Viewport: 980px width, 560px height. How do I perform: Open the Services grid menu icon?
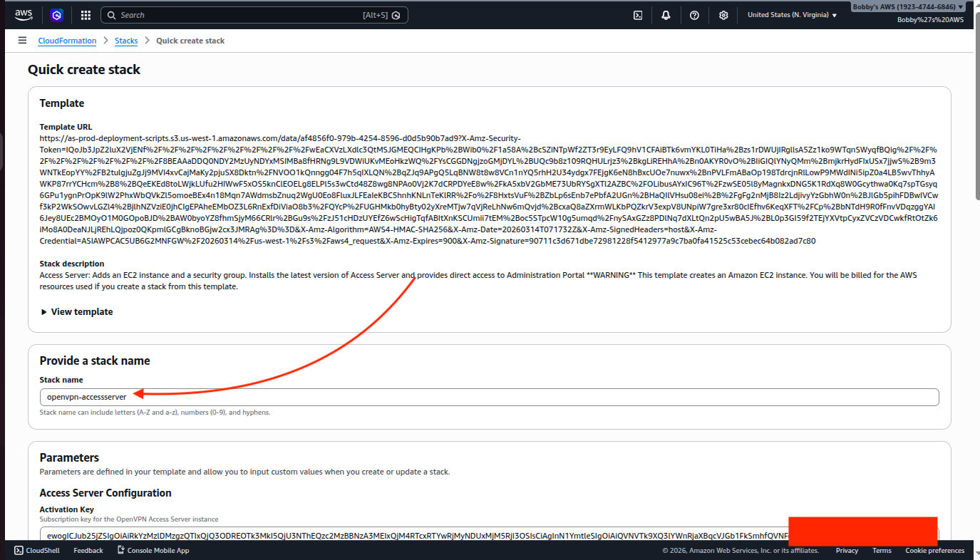point(86,15)
